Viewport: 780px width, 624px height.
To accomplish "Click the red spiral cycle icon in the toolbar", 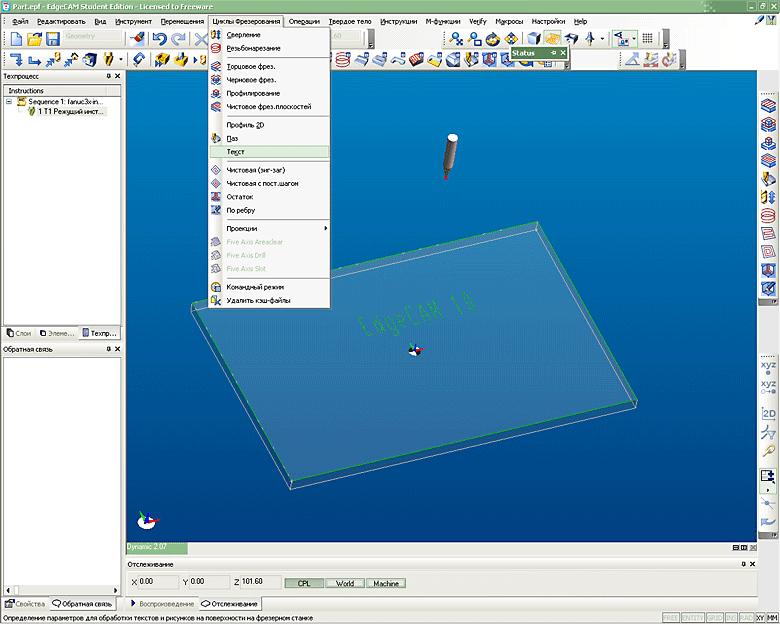I will point(343,60).
